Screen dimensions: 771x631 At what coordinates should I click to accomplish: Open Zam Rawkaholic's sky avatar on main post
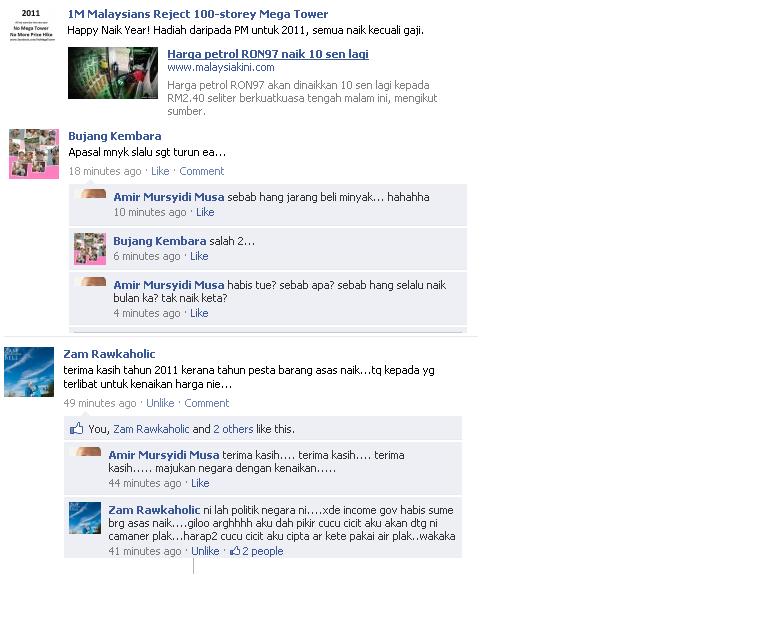coord(29,372)
